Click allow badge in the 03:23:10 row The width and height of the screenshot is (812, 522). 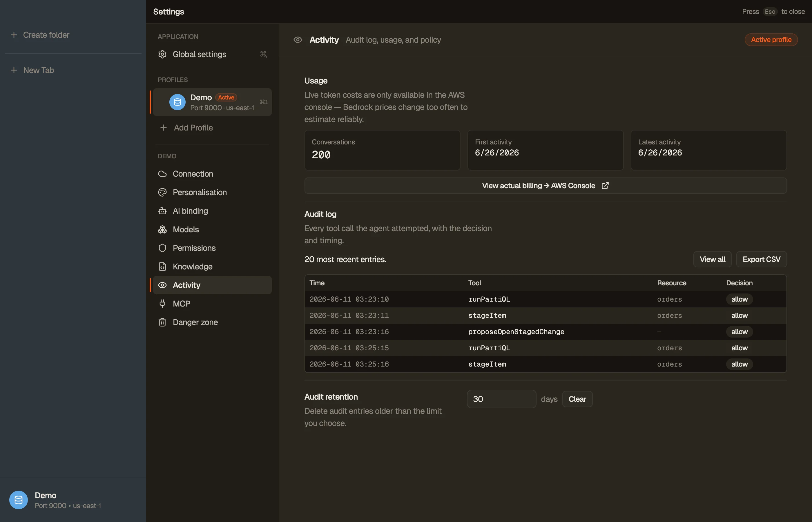(x=739, y=299)
